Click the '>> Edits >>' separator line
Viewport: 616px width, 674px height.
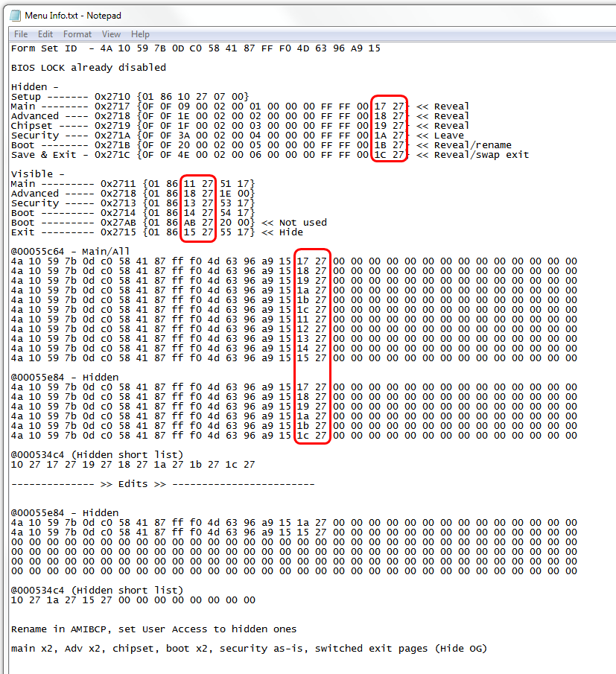pos(163,484)
